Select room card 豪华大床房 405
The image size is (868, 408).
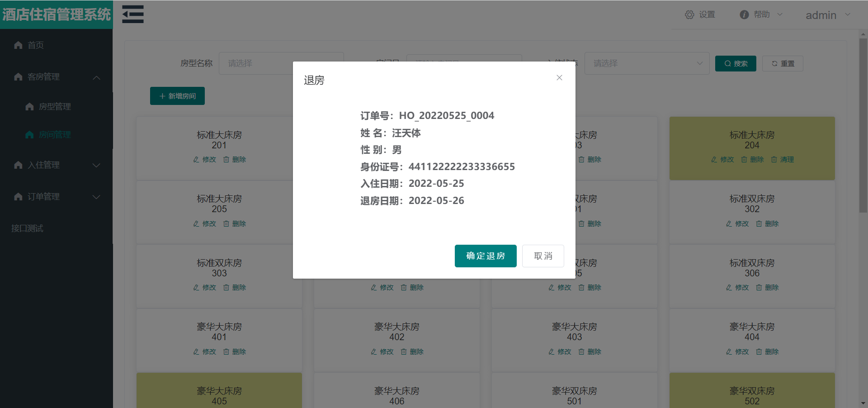pyautogui.click(x=219, y=391)
